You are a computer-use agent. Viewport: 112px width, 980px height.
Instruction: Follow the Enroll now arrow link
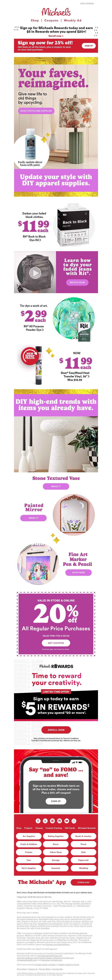[56, 36]
